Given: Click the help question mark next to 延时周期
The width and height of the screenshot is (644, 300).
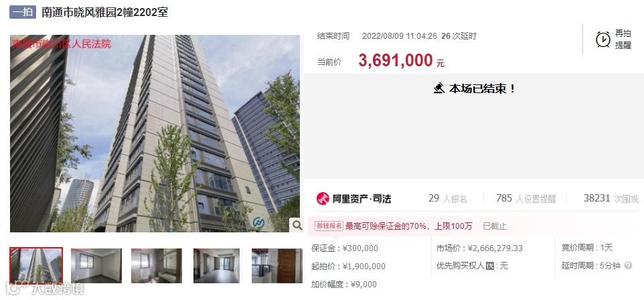Looking at the screenshot, I should pos(628,266).
